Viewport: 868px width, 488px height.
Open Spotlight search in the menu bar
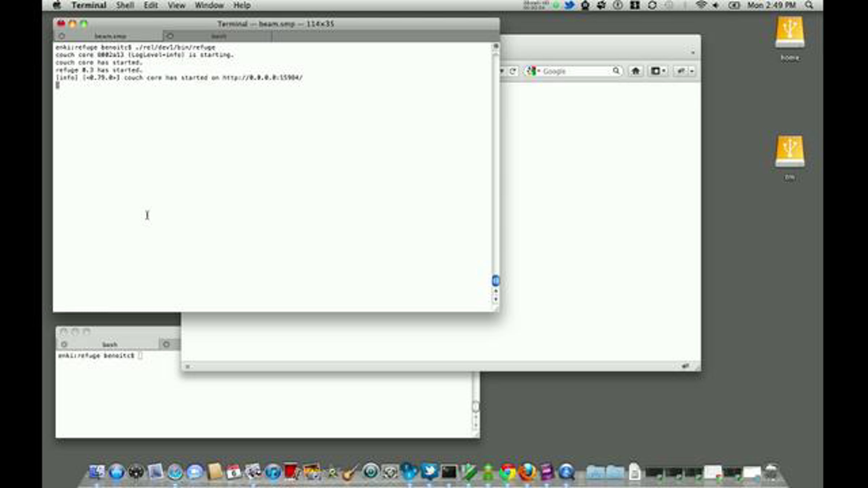coord(809,5)
